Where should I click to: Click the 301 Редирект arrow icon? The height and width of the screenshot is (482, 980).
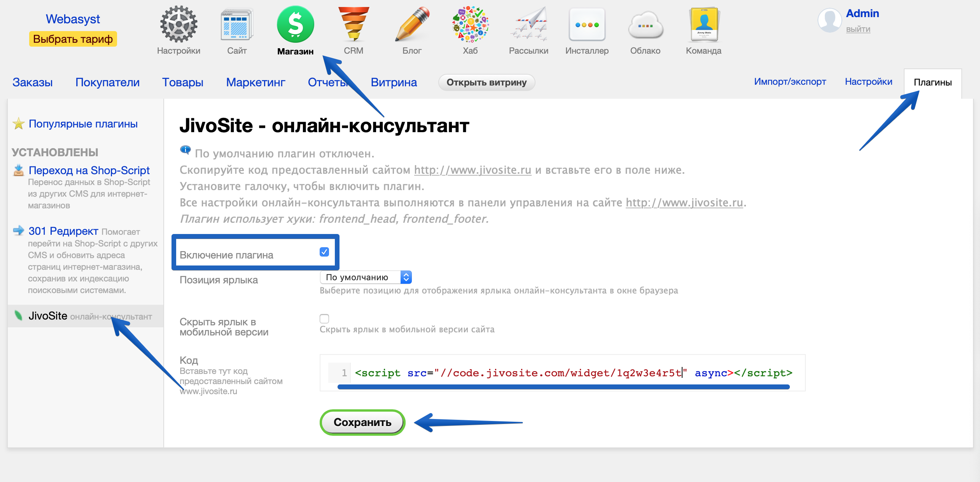coord(18,231)
